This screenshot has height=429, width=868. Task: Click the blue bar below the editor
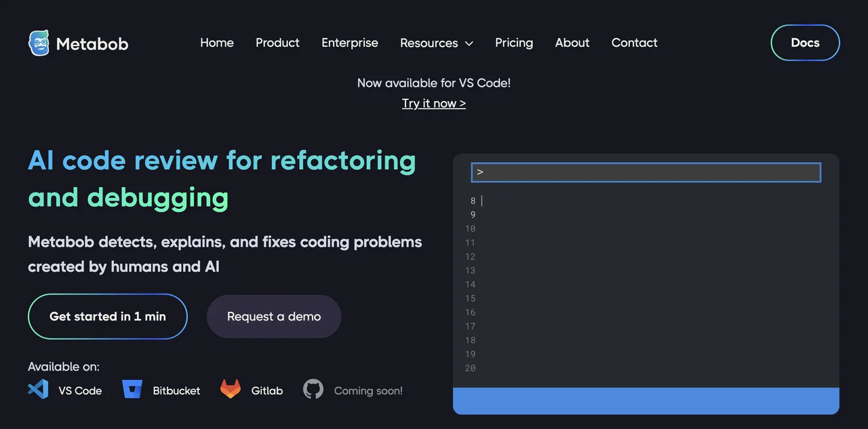[x=646, y=401]
